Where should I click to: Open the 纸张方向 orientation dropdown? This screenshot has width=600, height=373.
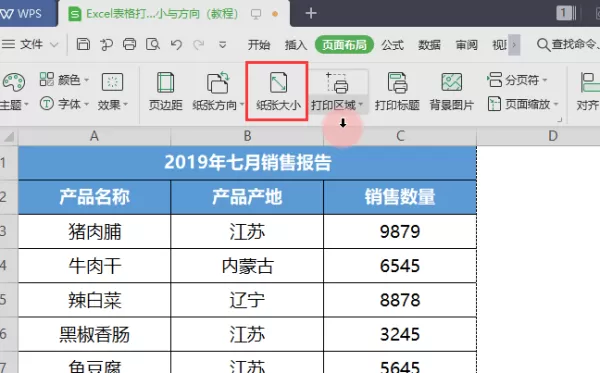point(218,92)
